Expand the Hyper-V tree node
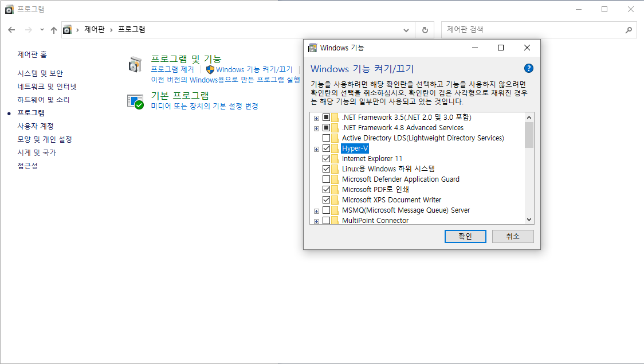 (x=316, y=149)
